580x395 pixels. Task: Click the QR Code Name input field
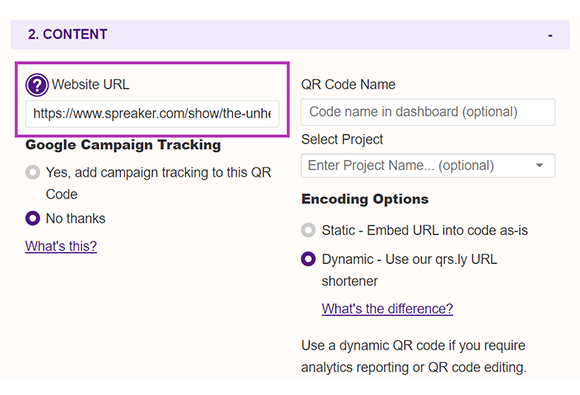[x=428, y=112]
